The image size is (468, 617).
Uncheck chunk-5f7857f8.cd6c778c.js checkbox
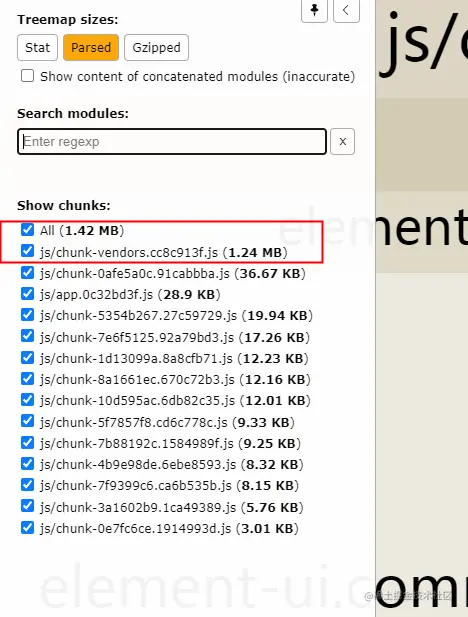pyautogui.click(x=27, y=421)
